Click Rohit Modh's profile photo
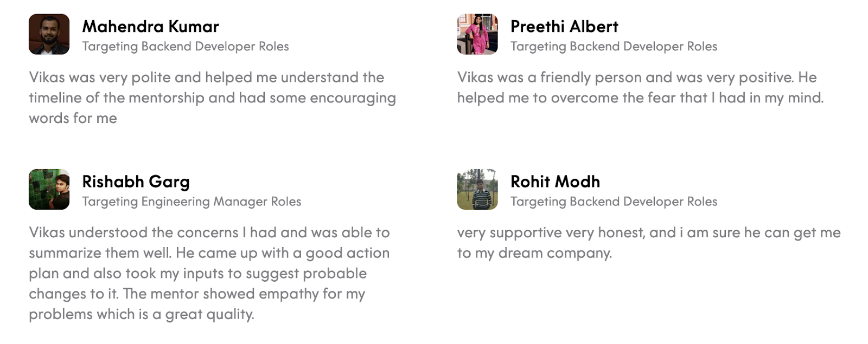The width and height of the screenshot is (868, 344). 477,189
